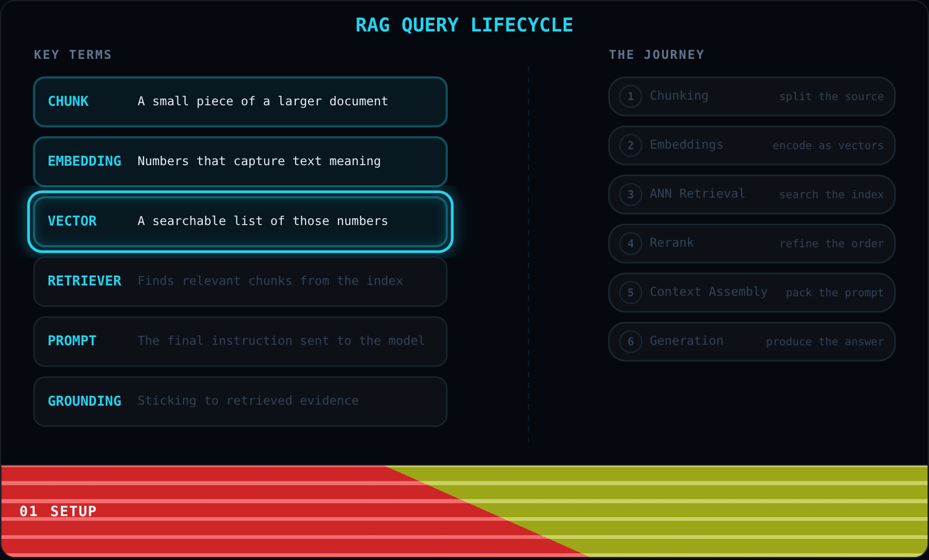Viewport: 929px width, 560px height.
Task: Click the step 1 circle for Chunking
Action: coord(631,97)
